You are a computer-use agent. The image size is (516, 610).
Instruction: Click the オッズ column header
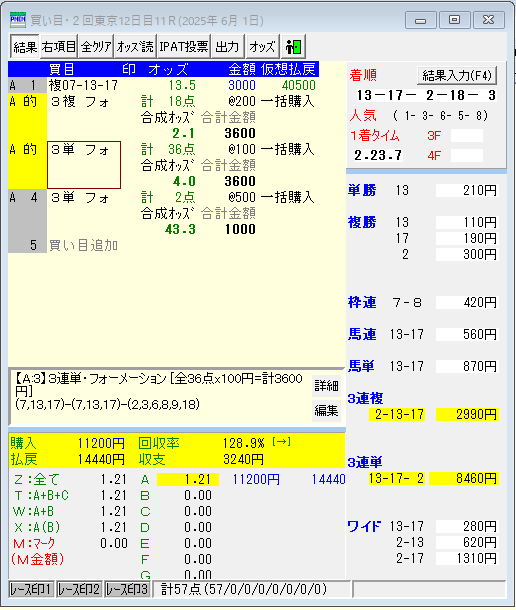tap(168, 69)
